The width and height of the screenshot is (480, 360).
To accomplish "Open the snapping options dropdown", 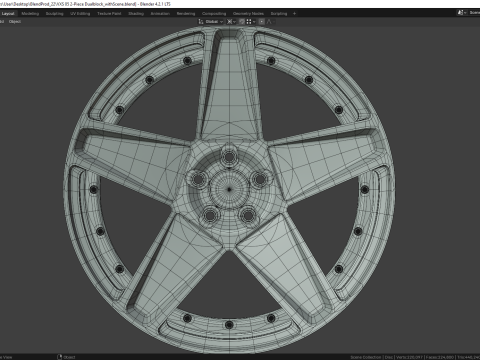I will tap(251, 22).
